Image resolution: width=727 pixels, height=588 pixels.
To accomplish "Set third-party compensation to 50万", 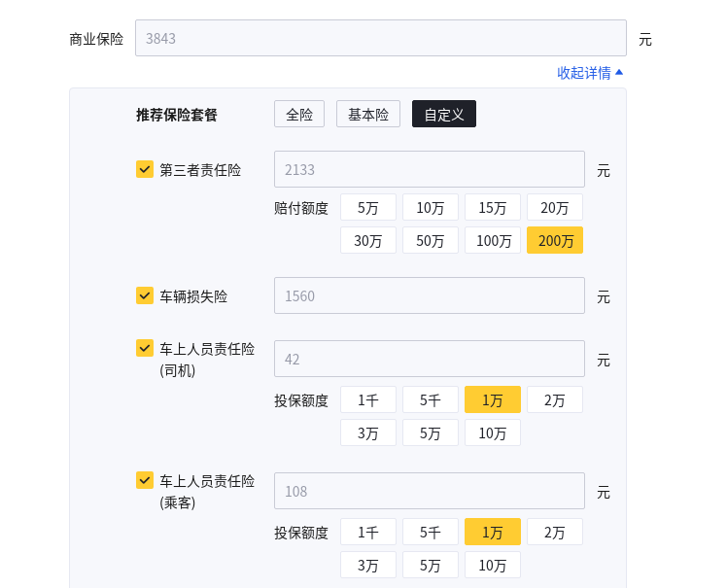I will click(x=431, y=240).
